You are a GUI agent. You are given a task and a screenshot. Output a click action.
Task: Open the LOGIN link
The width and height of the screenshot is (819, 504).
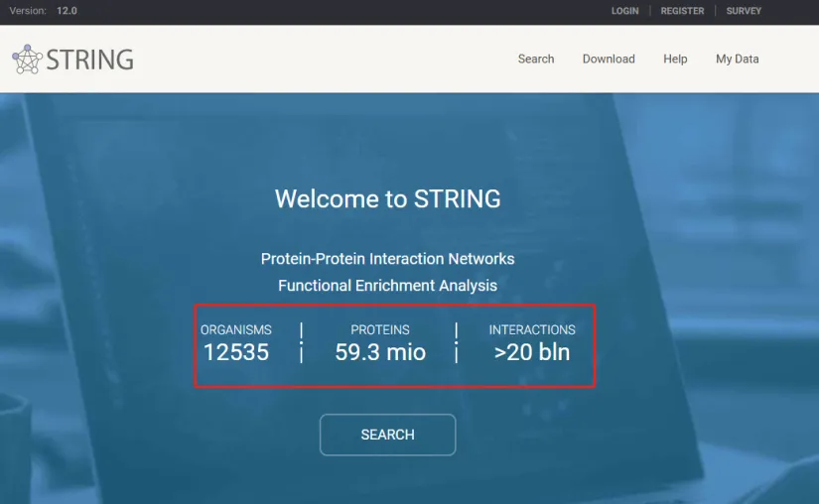coord(624,11)
